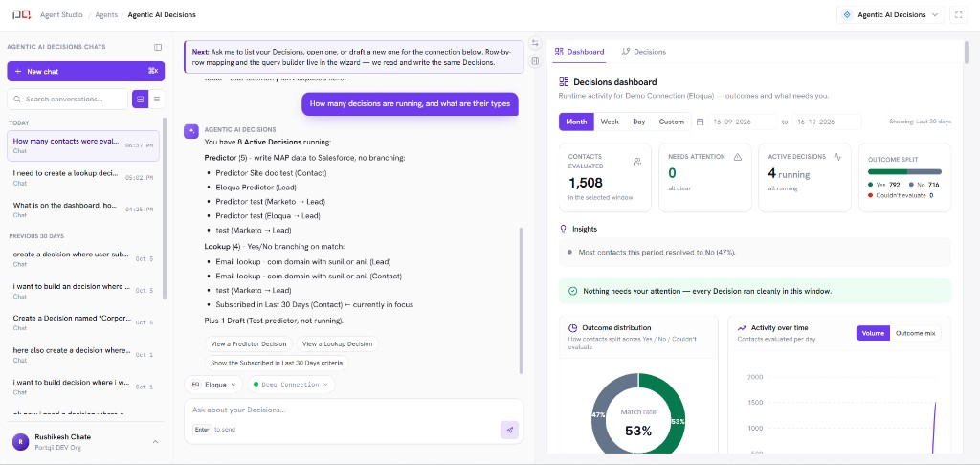Viewport: 980px width, 465px height.
Task: Click 'How many decisions are running' message bubble
Action: click(x=410, y=103)
